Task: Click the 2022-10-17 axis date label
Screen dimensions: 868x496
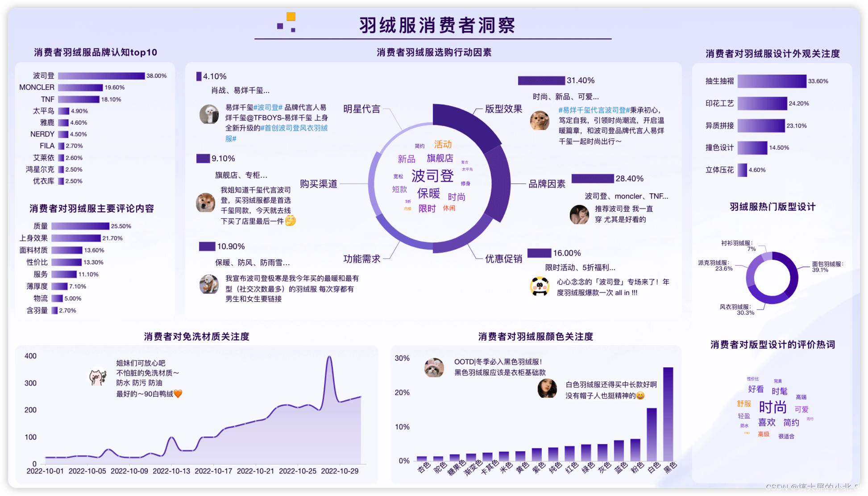Action: [213, 471]
